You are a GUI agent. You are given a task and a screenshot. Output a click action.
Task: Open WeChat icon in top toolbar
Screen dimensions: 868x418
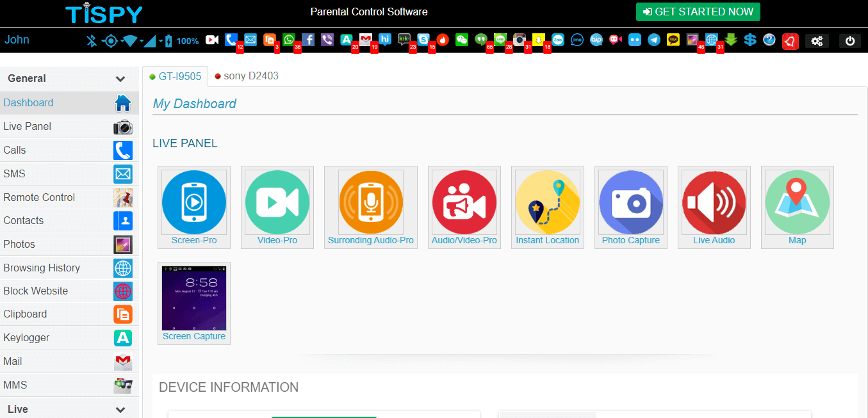462,40
